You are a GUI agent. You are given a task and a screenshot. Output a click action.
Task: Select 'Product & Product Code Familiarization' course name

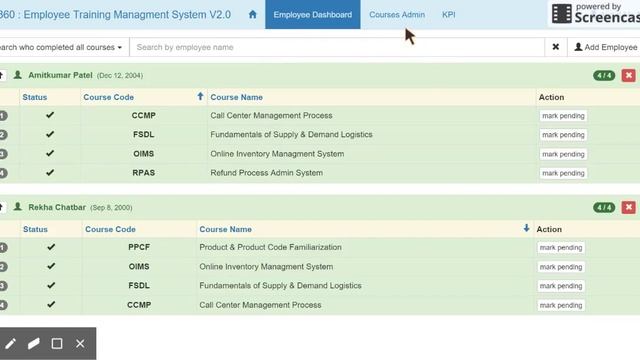[270, 247]
